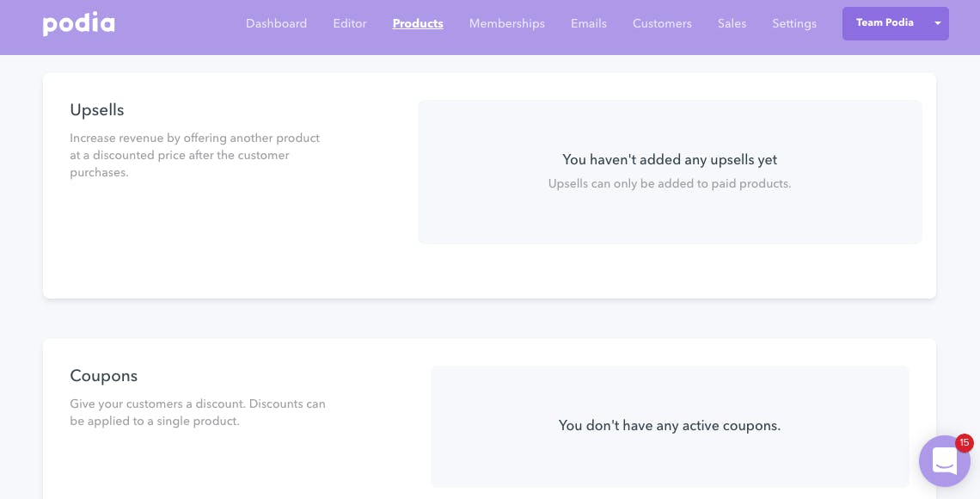Click the "Upsells can only be added" note

point(670,184)
